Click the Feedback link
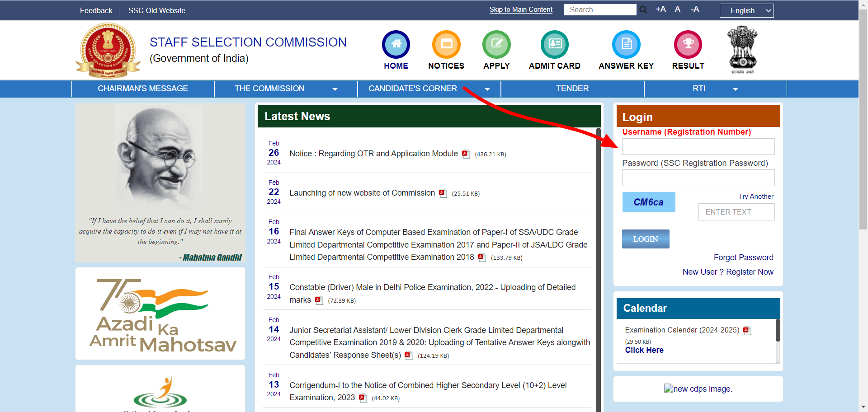Viewport: 868px width, 412px height. coord(96,10)
